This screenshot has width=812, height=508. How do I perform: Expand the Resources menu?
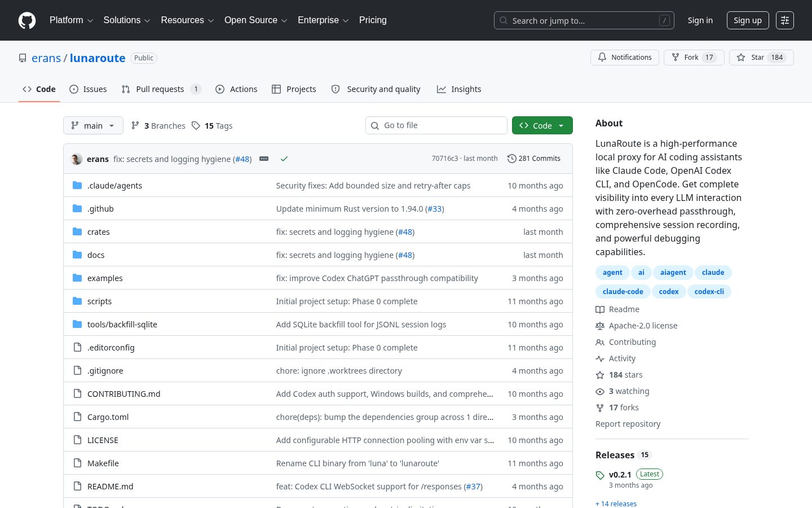coord(187,20)
